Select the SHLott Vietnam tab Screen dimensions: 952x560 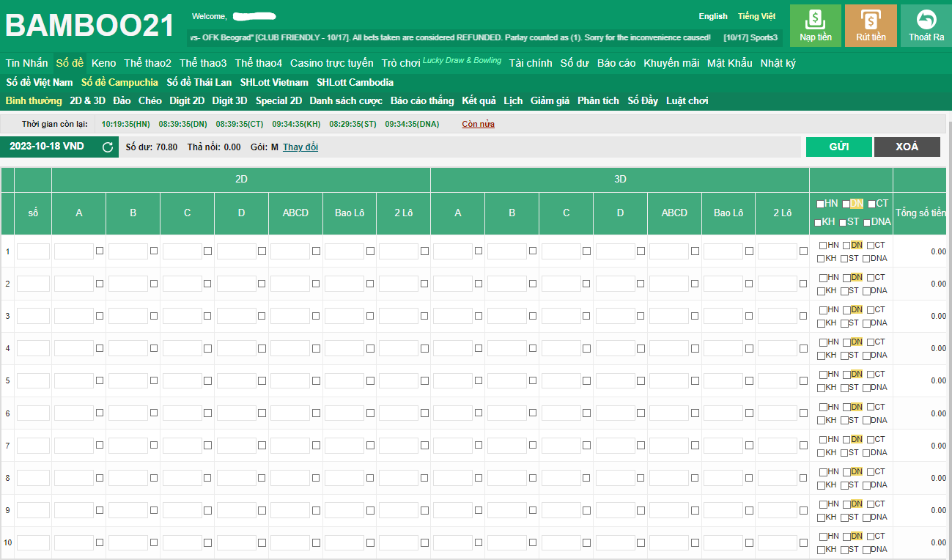(x=274, y=82)
